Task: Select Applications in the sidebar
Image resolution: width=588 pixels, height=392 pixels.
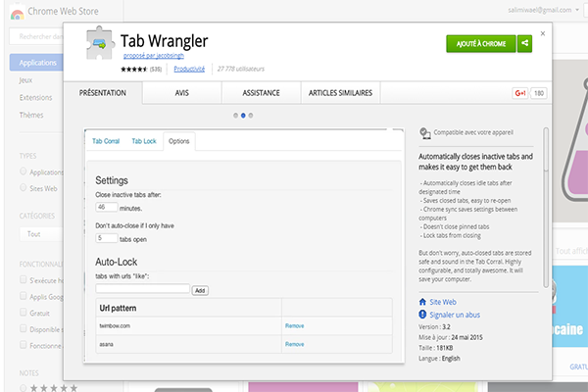Action: (36, 63)
